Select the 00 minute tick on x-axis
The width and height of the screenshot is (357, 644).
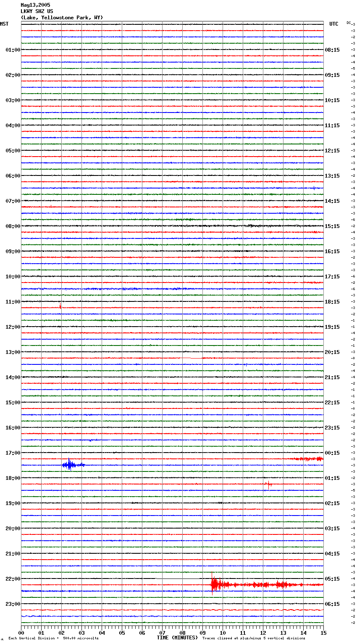pos(21,633)
